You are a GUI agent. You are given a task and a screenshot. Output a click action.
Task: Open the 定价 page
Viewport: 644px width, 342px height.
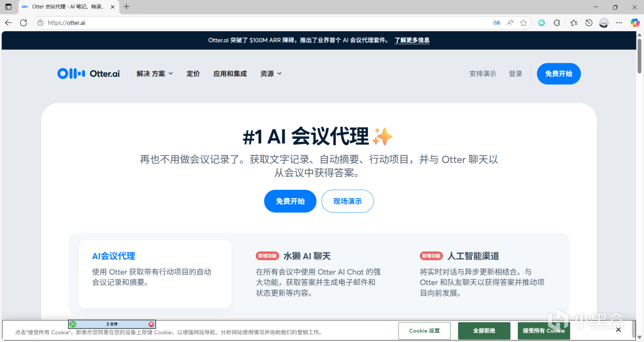(193, 73)
